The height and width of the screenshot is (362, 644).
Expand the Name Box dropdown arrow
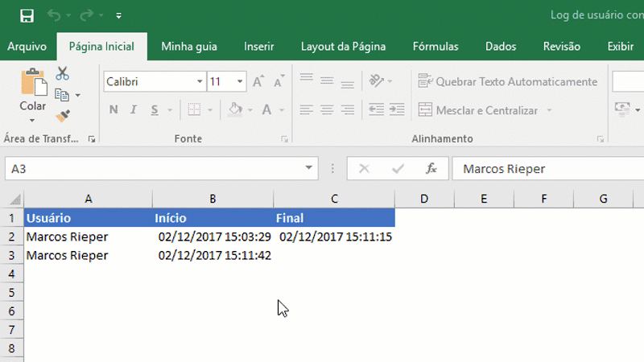pos(308,168)
